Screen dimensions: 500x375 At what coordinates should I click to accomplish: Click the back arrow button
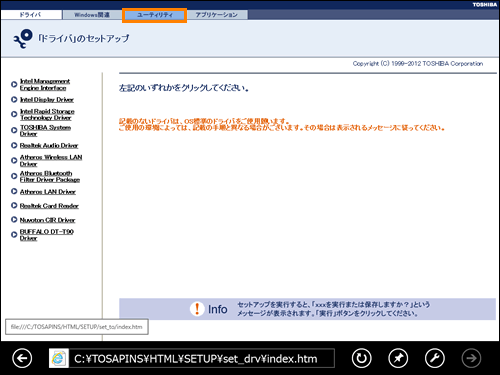22,358
